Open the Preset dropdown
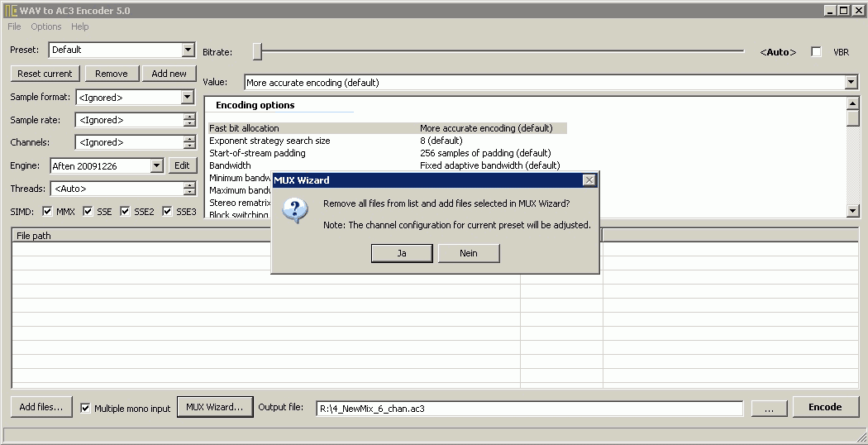 coord(188,50)
